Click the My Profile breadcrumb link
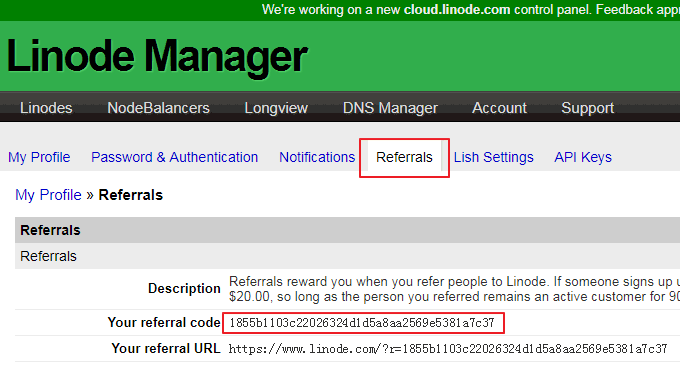 tap(48, 195)
